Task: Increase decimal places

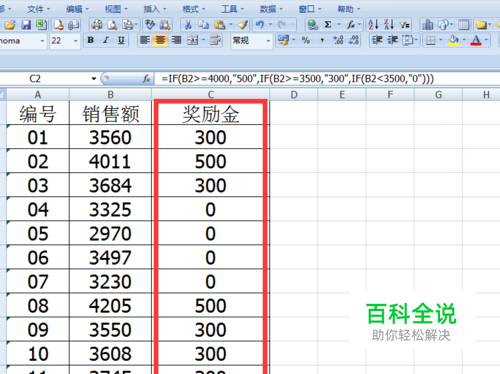Action: click(x=338, y=41)
